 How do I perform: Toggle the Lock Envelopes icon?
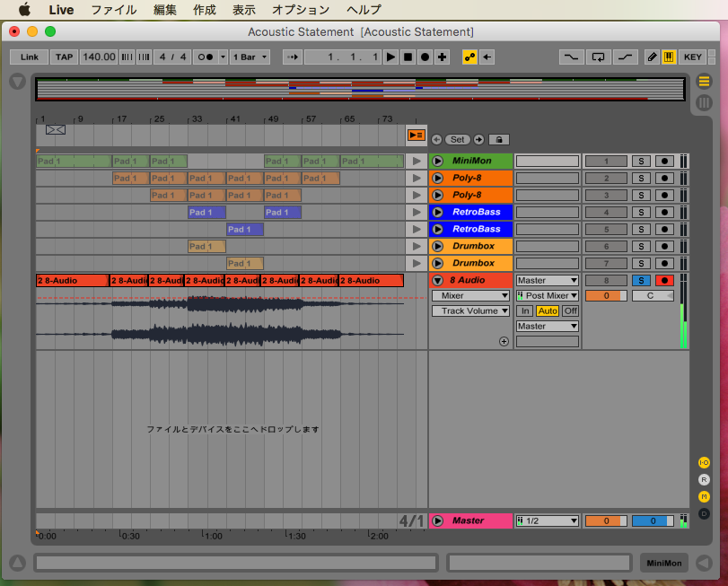coord(499,140)
